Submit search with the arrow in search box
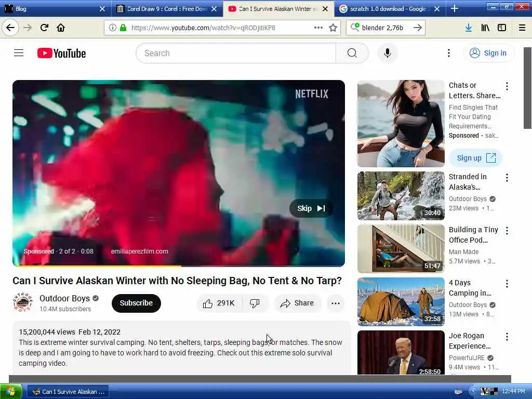 click(x=417, y=28)
